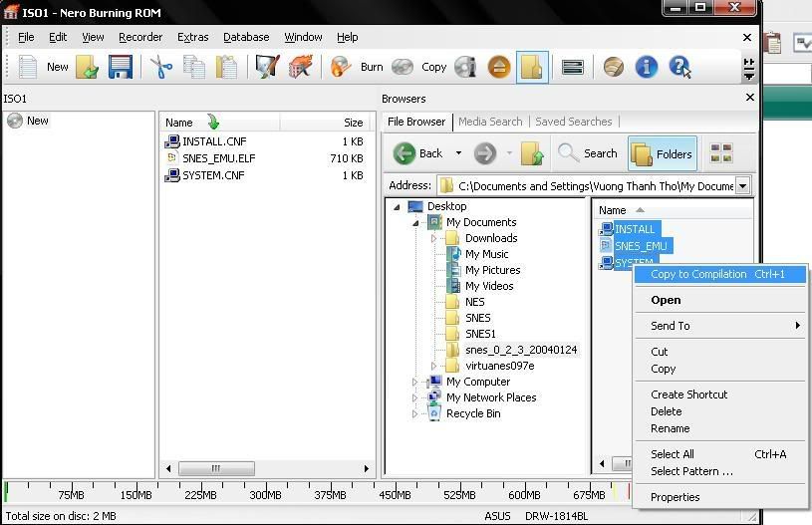Choose Open in the context menu
Screen dimensions: 812x525
(719, 300)
